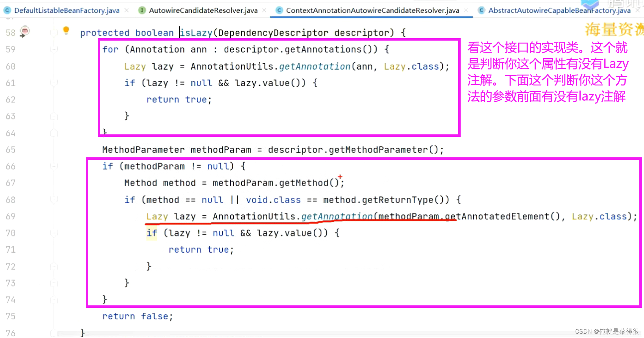The height and width of the screenshot is (338, 644).
Task: Open AbstractAutowireCapableBeanFactory.java tab
Action: (x=559, y=10)
